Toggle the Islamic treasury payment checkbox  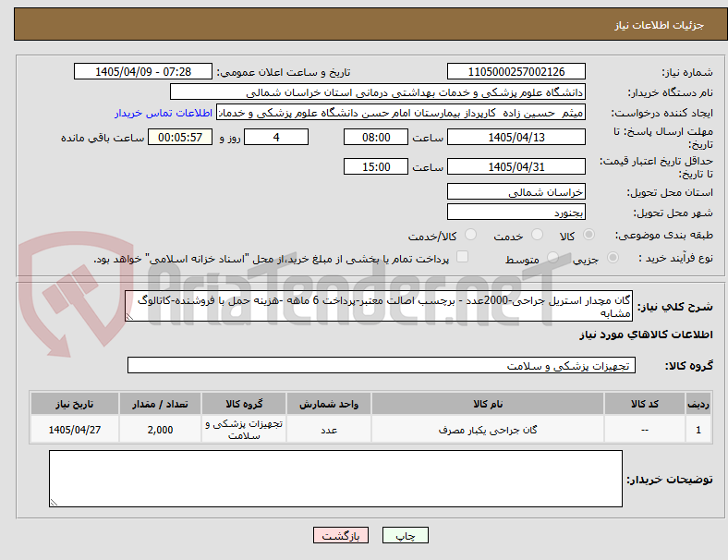[463, 257]
